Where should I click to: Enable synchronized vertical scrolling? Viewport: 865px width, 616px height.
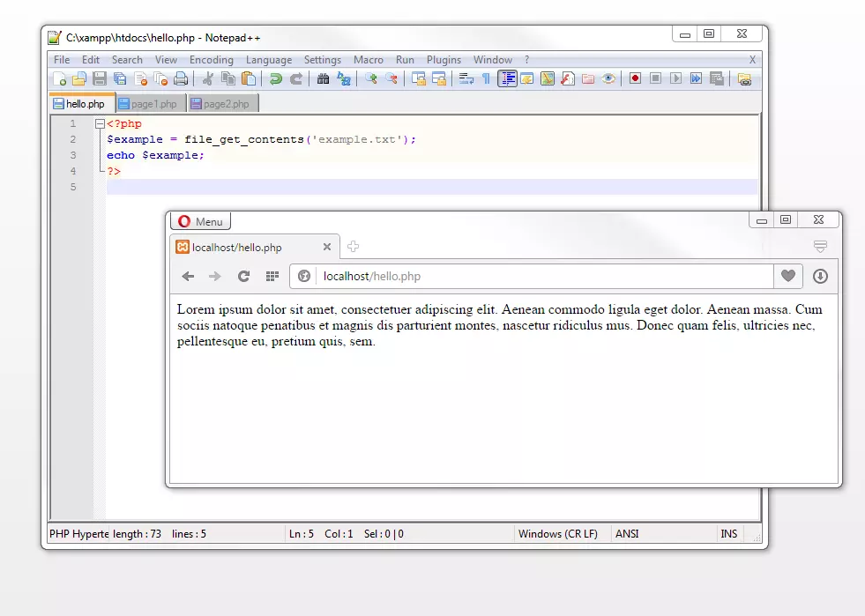coord(420,78)
